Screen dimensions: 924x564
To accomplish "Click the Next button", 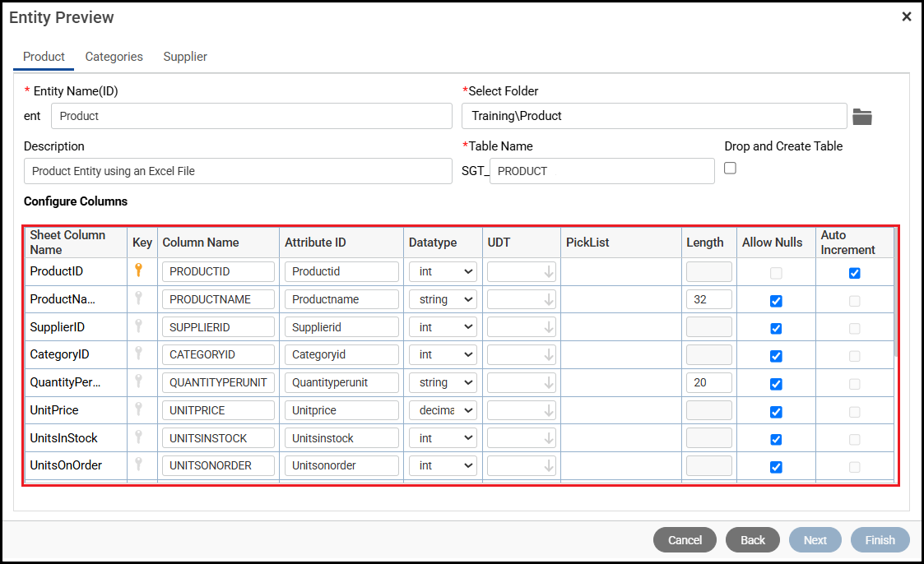I will 815,540.
